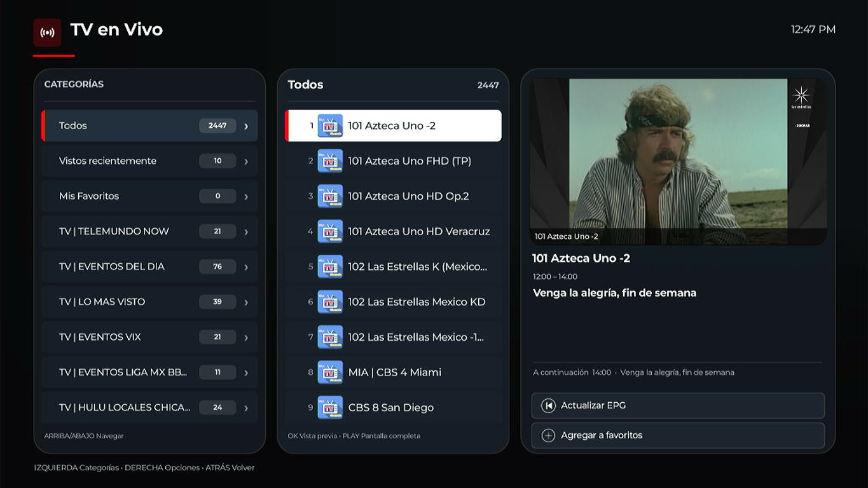
Task: Click channel logo for Las Estrellas Mexico KD
Action: [330, 302]
